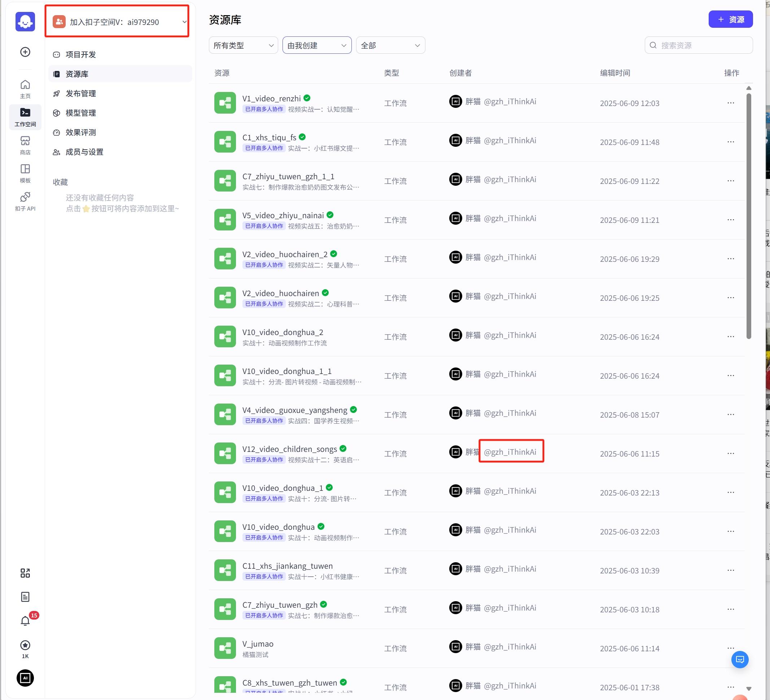Click the 主页 home icon

pos(25,88)
